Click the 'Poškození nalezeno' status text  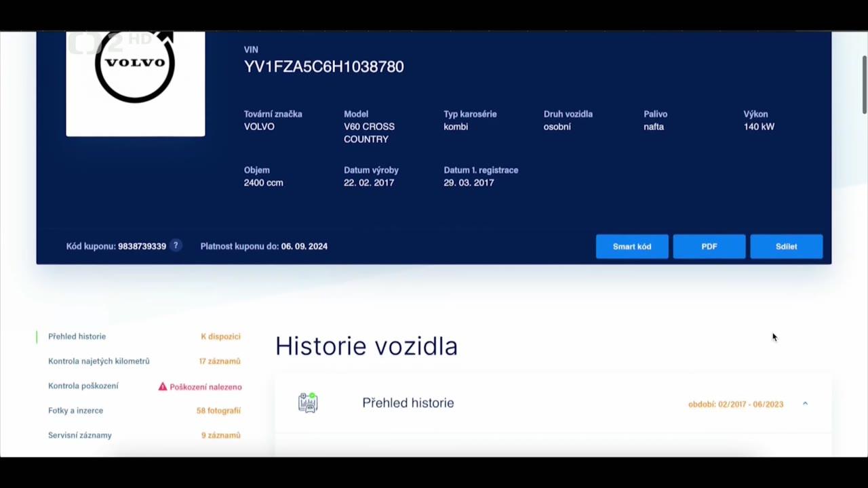pos(205,387)
